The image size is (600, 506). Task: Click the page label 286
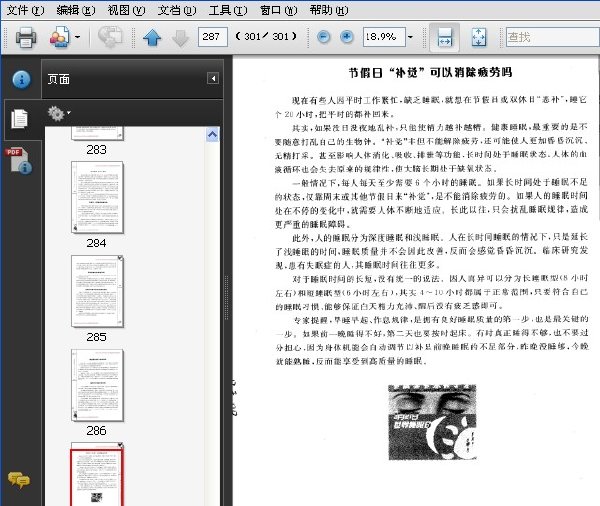[96, 431]
